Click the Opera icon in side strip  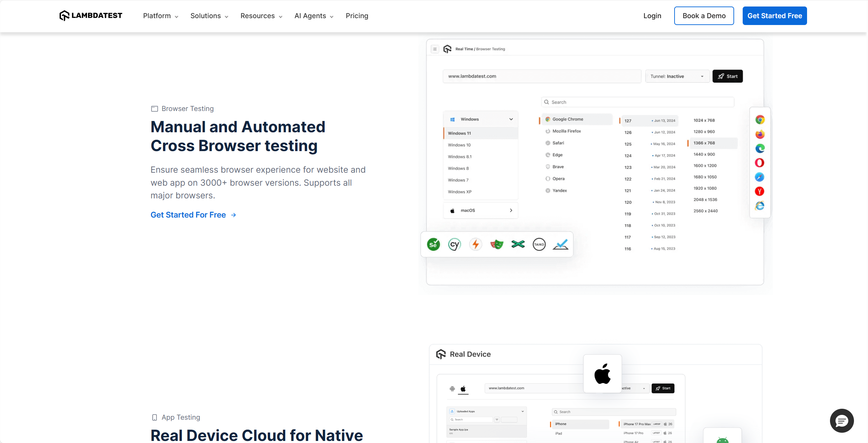point(760,163)
